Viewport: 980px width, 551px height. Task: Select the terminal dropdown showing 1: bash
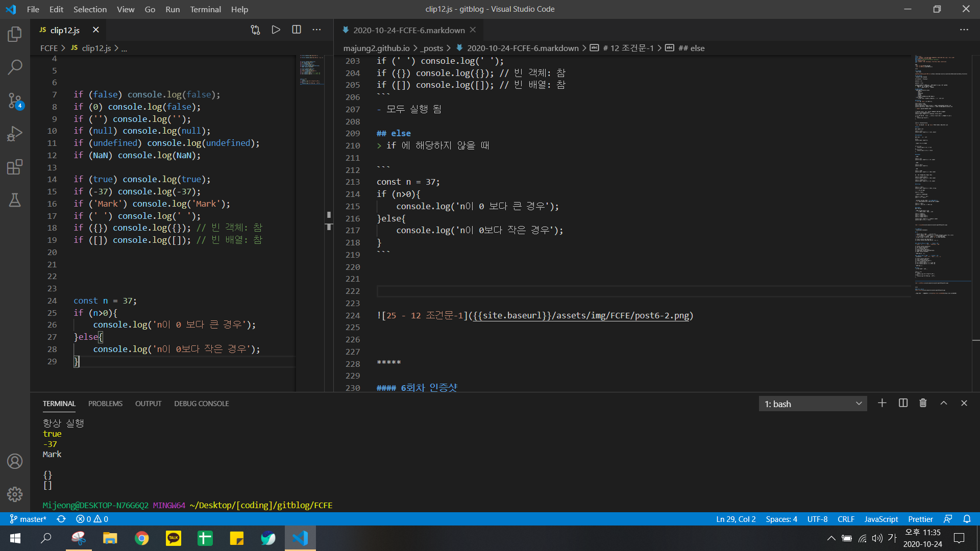(x=813, y=404)
